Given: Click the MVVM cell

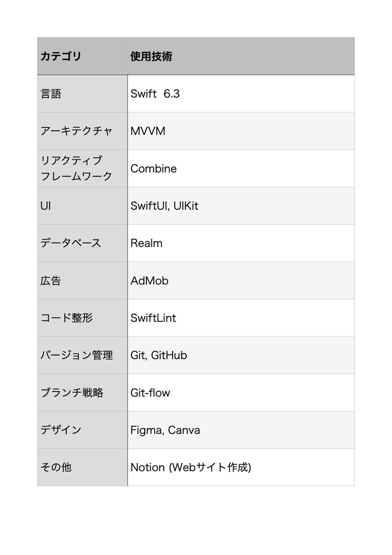Looking at the screenshot, I should (241, 131).
